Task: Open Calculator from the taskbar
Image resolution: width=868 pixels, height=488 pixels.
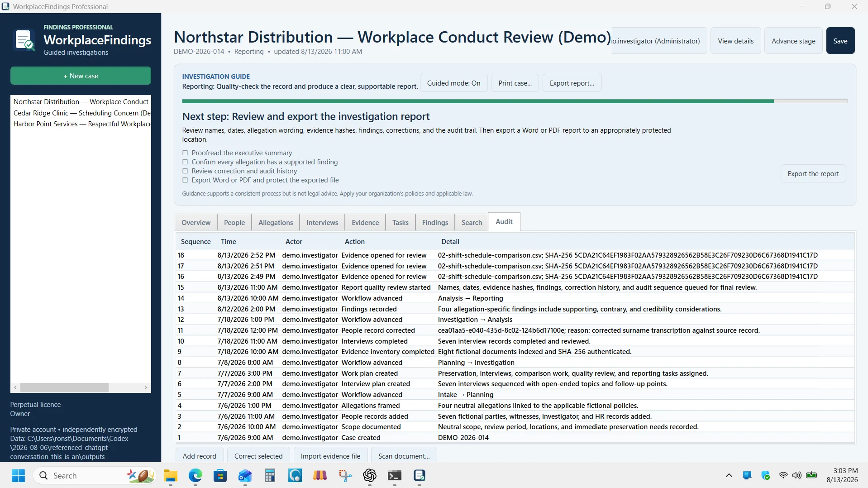Action: [270, 475]
